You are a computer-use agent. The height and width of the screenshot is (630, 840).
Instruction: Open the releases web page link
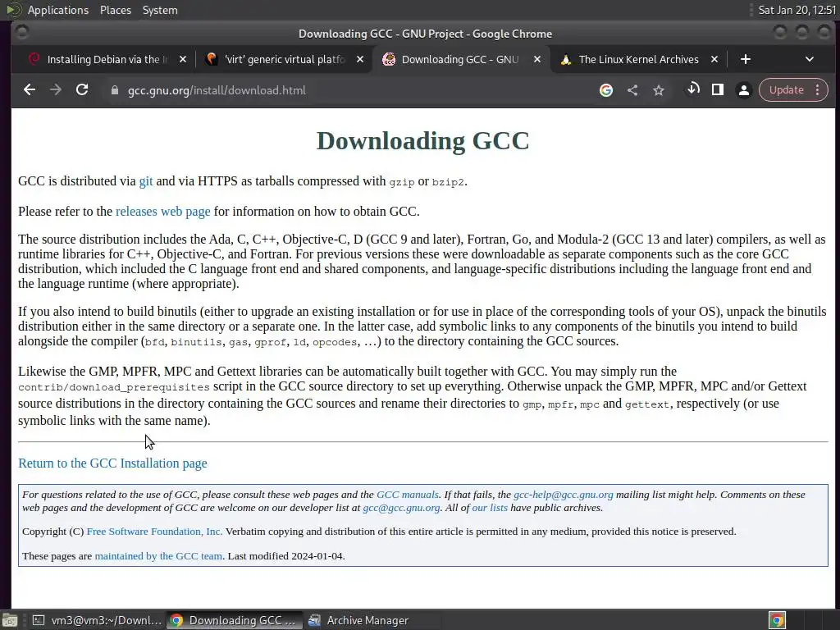(163, 211)
